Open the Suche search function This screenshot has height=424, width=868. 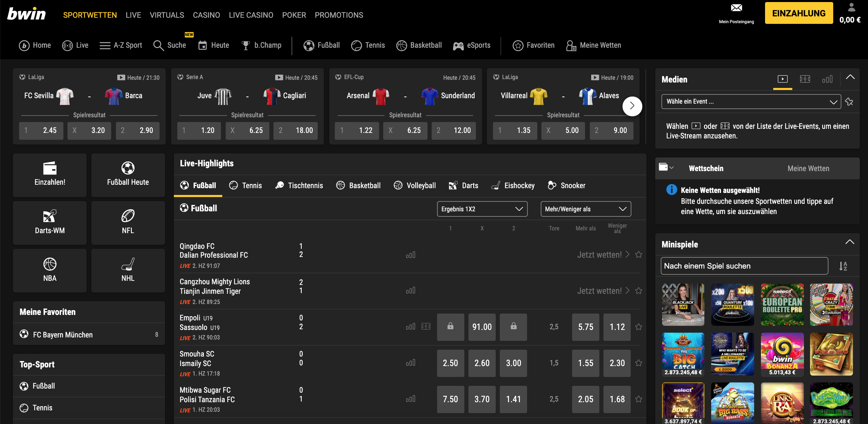(169, 45)
